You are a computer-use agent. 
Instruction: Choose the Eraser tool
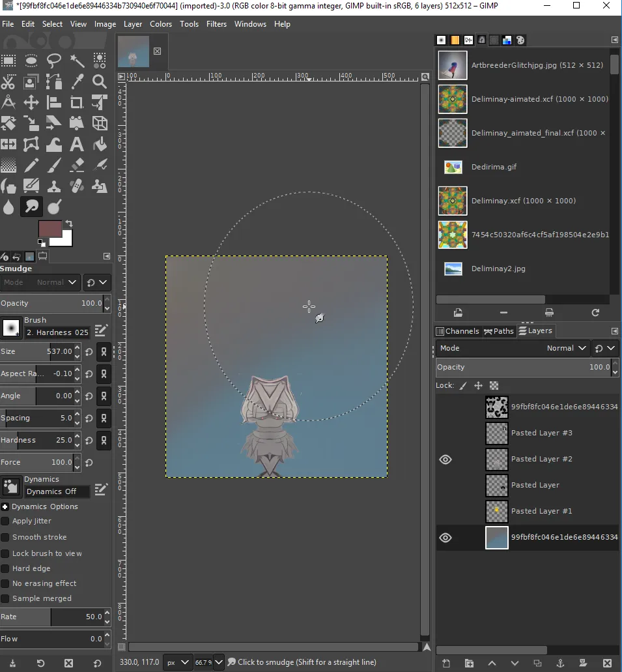pos(77,166)
